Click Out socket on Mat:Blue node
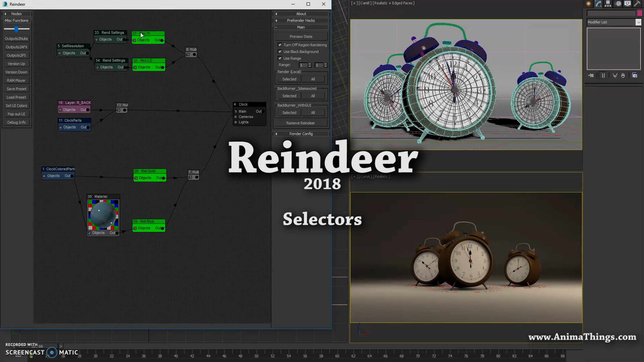The height and width of the screenshot is (362, 644). coord(162,228)
